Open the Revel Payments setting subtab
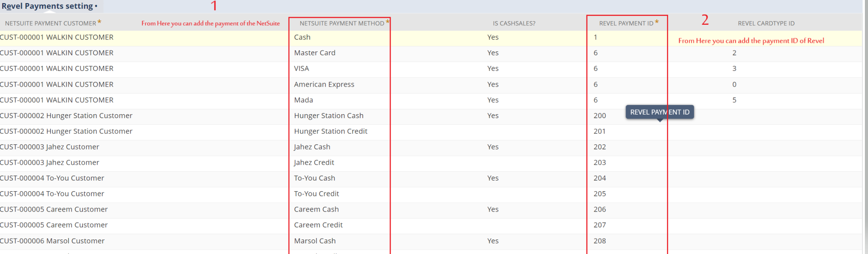868x254 pixels. point(49,6)
